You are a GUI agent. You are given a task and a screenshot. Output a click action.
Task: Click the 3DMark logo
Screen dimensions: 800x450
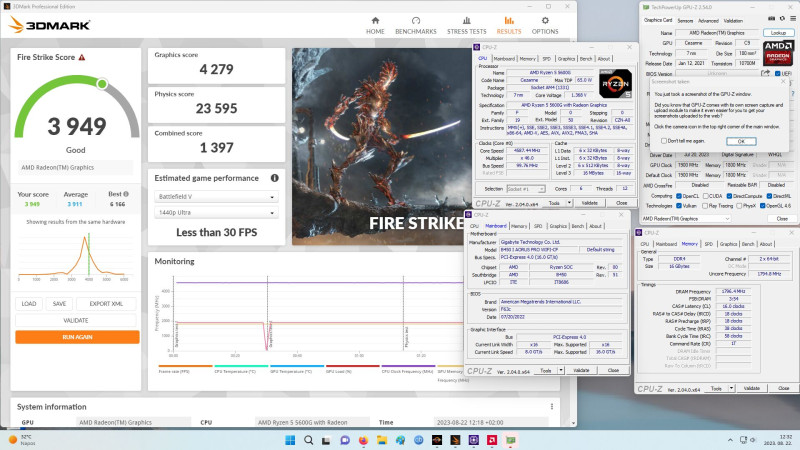(x=49, y=25)
